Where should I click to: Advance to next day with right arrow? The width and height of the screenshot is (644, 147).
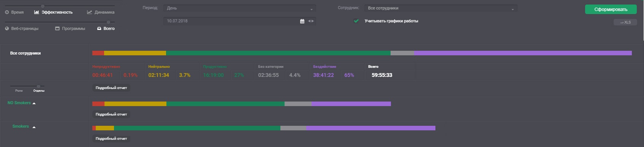pyautogui.click(x=313, y=21)
